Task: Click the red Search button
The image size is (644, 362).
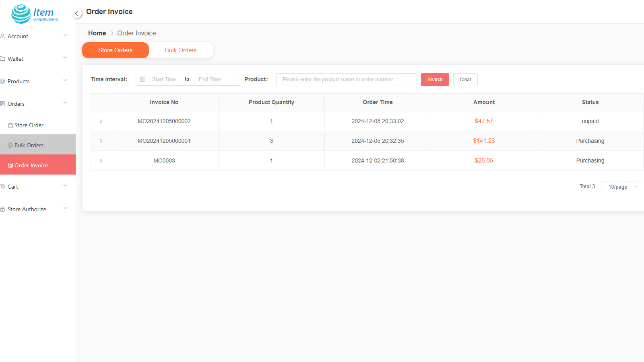Action: click(x=435, y=80)
